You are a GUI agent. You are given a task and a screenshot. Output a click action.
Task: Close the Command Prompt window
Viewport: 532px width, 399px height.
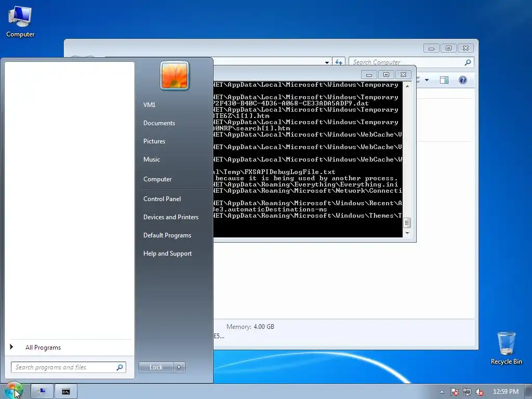[403, 75]
